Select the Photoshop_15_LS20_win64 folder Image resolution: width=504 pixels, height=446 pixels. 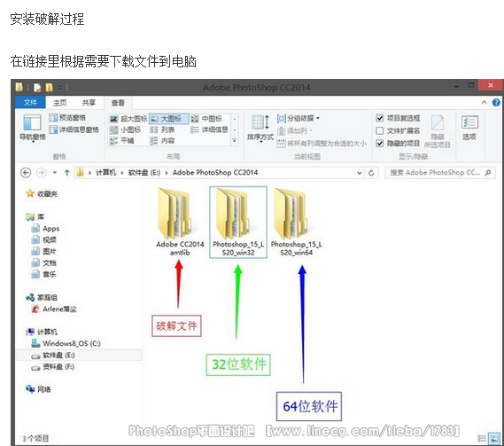coord(296,223)
